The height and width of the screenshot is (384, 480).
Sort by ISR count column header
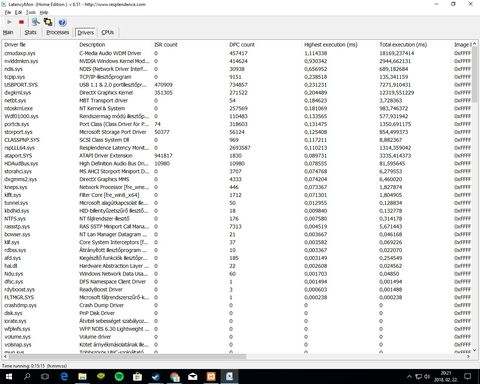coord(189,45)
